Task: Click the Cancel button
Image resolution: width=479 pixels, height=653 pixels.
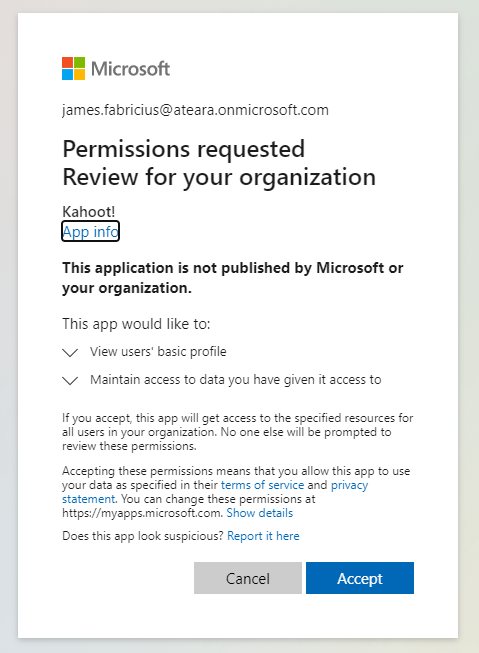Action: [248, 578]
